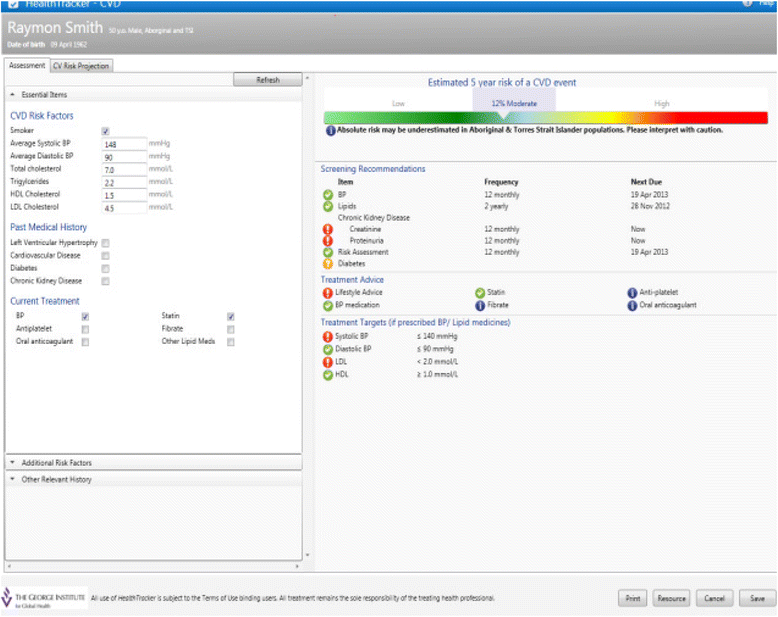Click the red alert icon for Lifestyle Advice
This screenshot has height=617, width=778.
327,293
